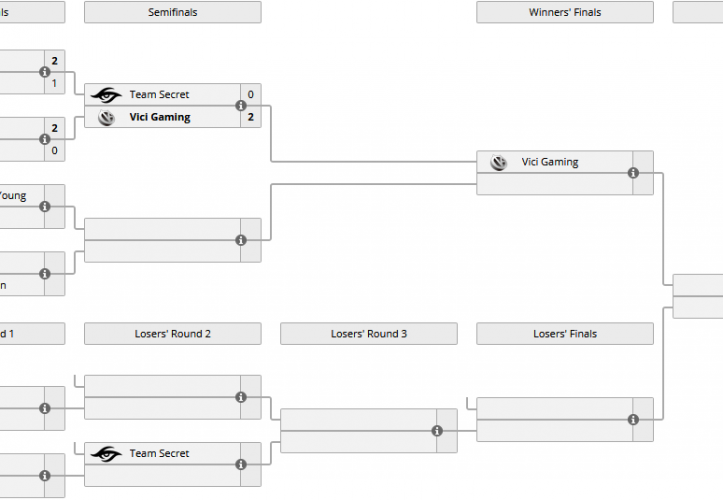Click Vici Gaming logo in Winners' Finals
The width and height of the screenshot is (723, 500).
coord(498,162)
